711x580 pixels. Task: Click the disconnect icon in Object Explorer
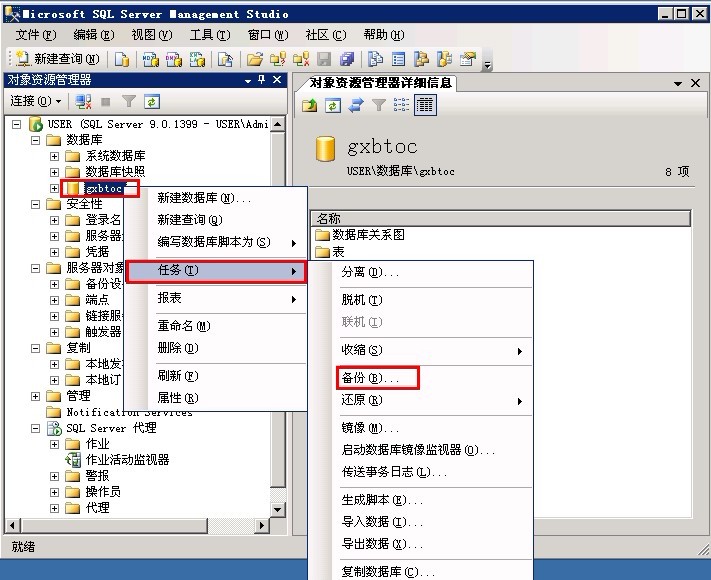coord(83,102)
